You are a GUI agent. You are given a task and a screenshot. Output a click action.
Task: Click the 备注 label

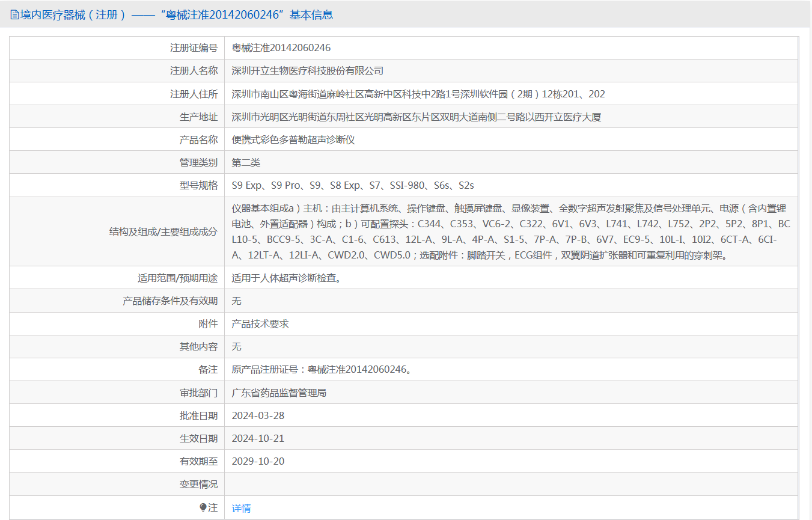[x=209, y=370]
